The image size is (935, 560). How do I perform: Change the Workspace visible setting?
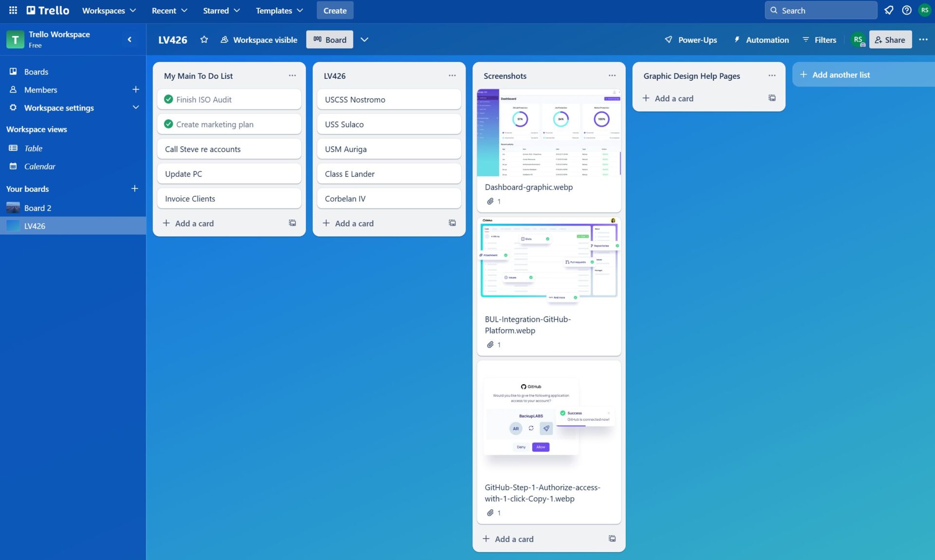259,39
